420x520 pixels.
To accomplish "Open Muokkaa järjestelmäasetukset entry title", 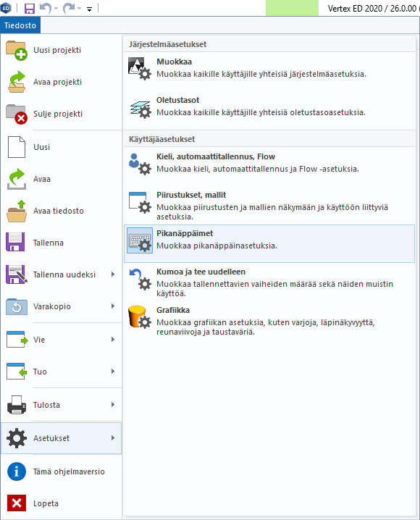I will click(174, 62).
